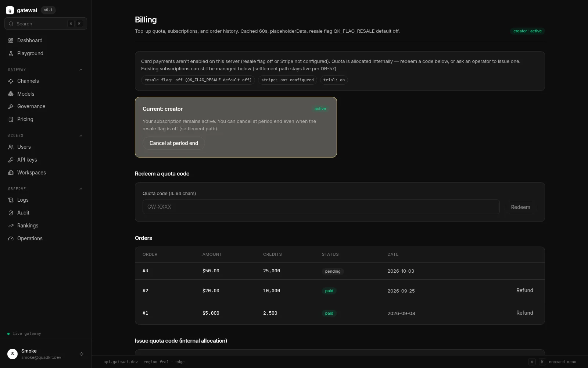The image size is (588, 368).
Task: Click the Workspaces building icon
Action: click(11, 173)
